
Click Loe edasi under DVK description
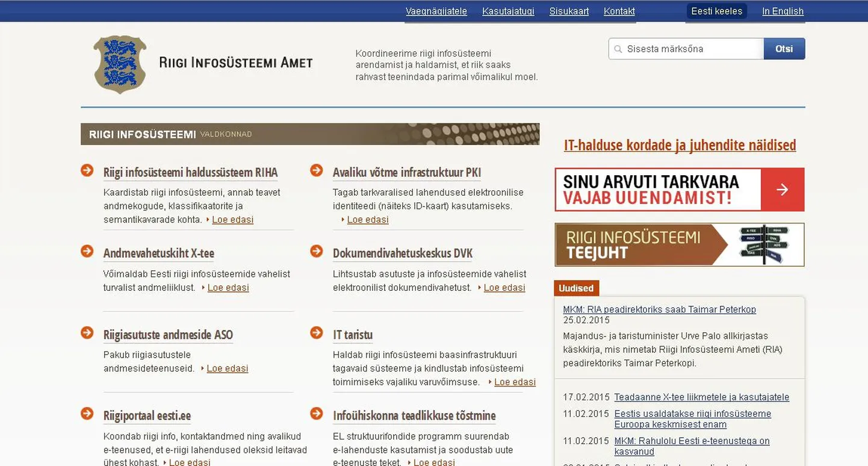coord(504,288)
